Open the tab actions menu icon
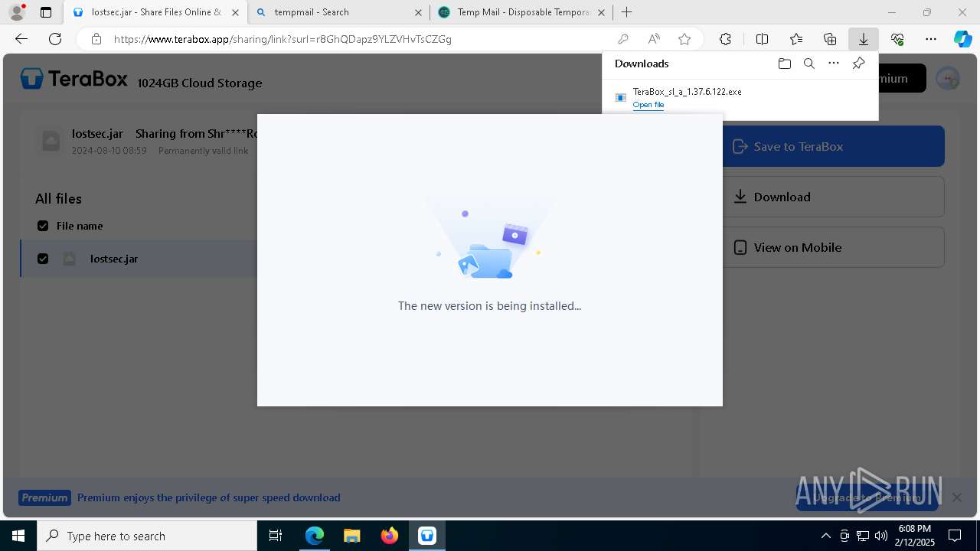 46,12
